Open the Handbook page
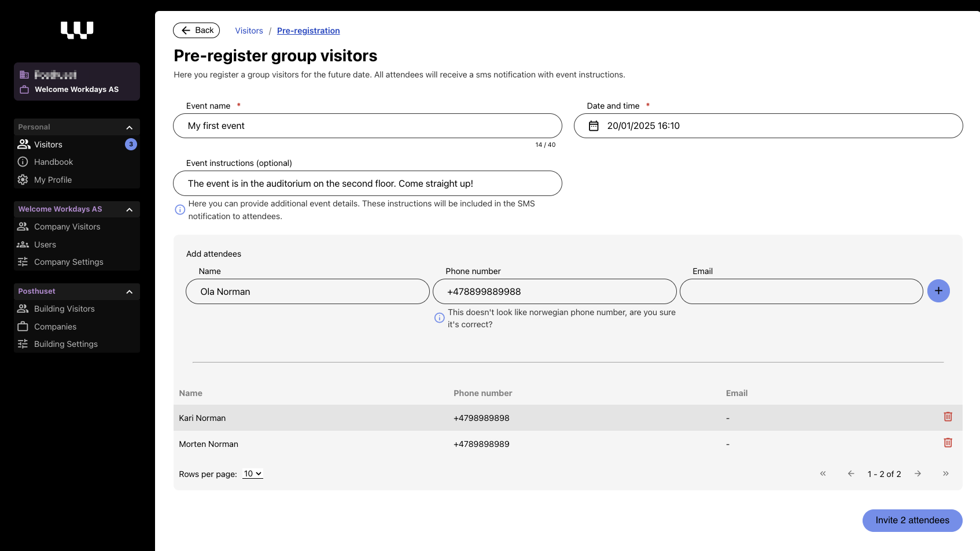The height and width of the screenshot is (551, 980). tap(53, 162)
